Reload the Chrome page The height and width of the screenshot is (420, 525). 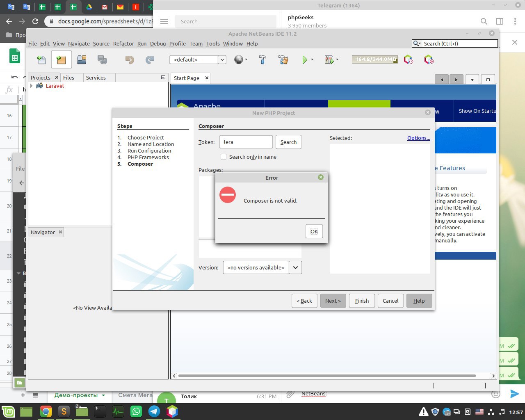35,21
